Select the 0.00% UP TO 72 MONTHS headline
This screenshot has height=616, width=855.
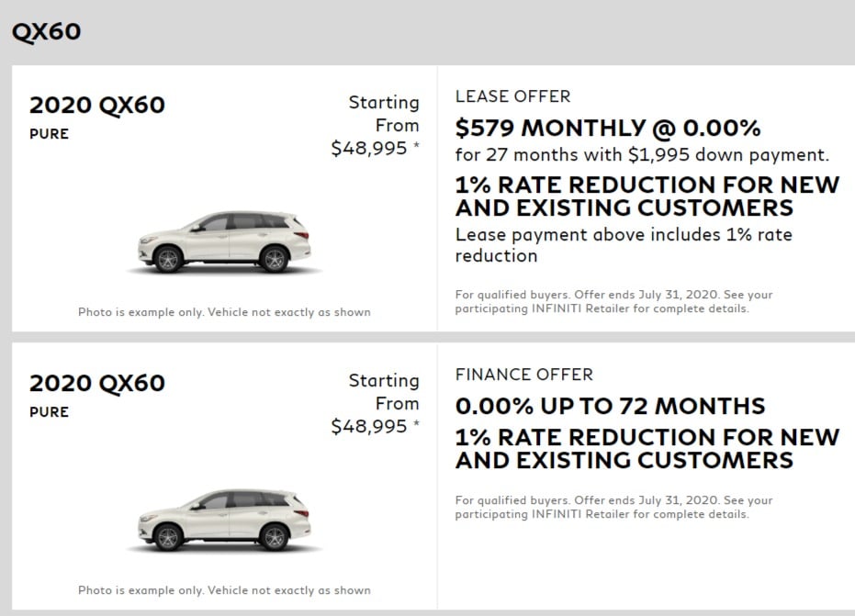pyautogui.click(x=610, y=406)
